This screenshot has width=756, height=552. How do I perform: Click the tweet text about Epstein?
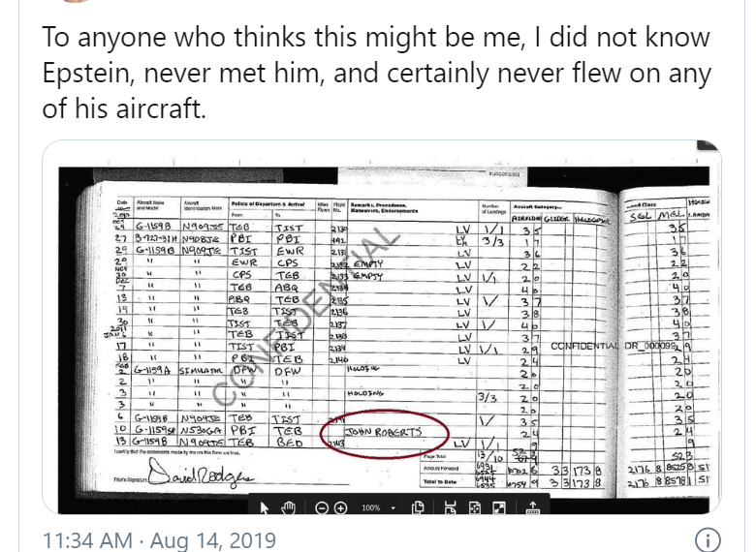coord(376,73)
